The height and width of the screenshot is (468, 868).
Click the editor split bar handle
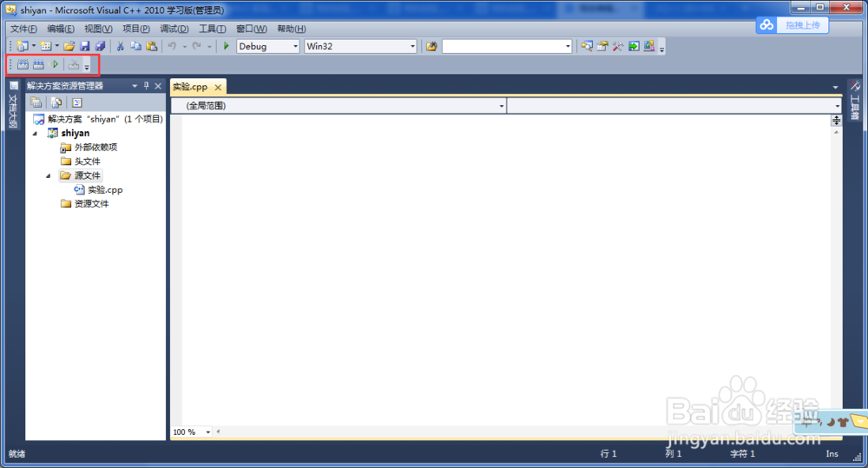pyautogui.click(x=837, y=120)
